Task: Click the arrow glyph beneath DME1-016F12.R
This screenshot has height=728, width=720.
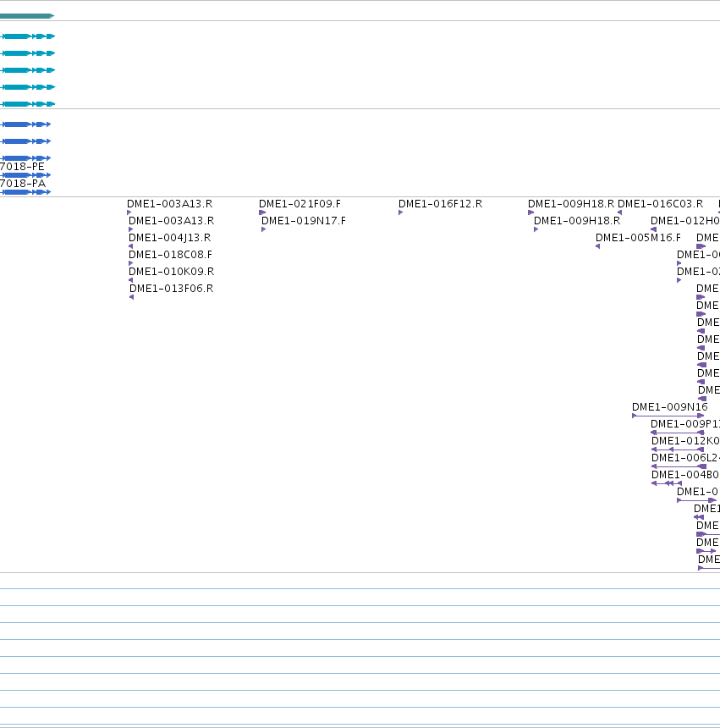Action: (x=401, y=212)
